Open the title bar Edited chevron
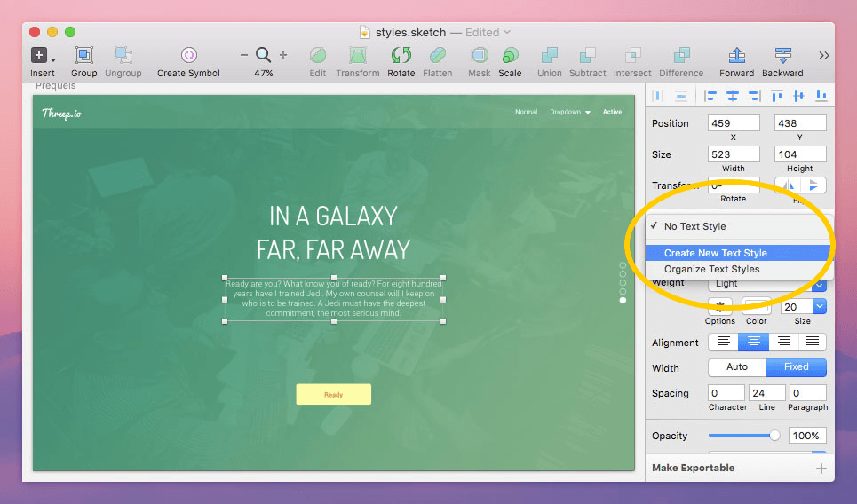857x504 pixels. click(507, 32)
